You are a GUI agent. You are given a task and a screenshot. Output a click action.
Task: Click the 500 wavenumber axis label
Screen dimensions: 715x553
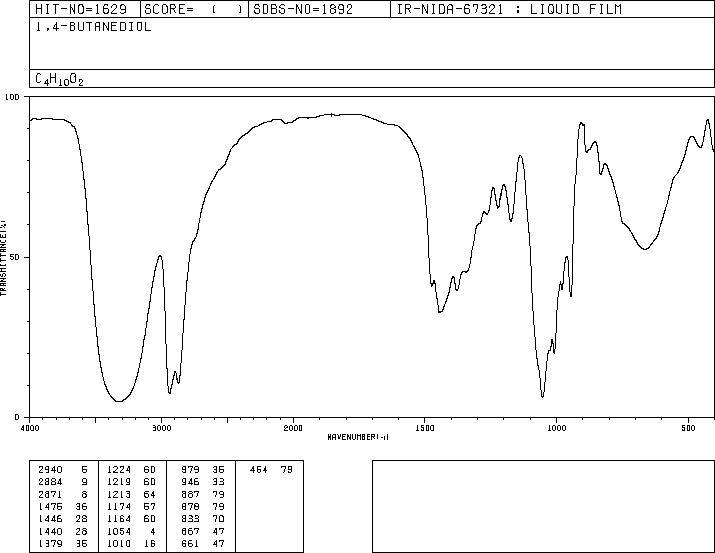pos(688,428)
